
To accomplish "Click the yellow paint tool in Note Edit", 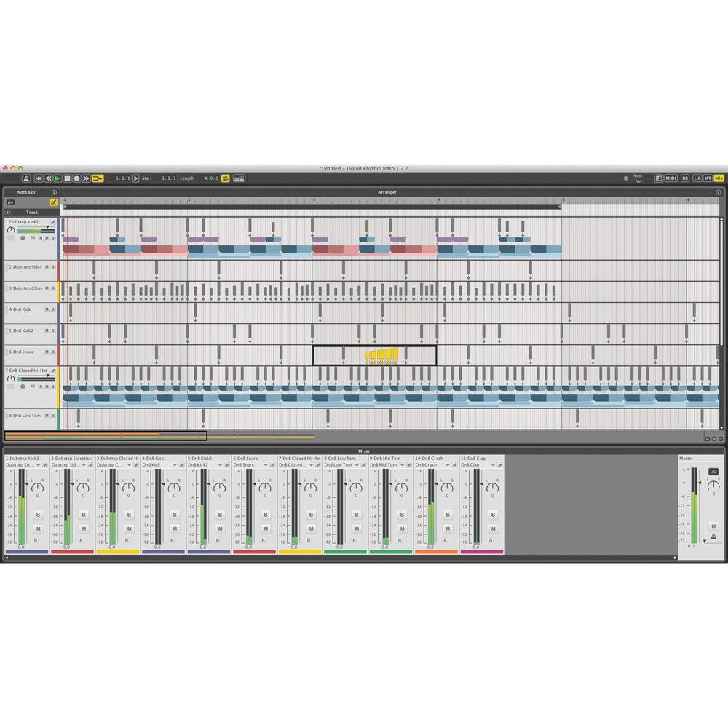I will [x=53, y=202].
